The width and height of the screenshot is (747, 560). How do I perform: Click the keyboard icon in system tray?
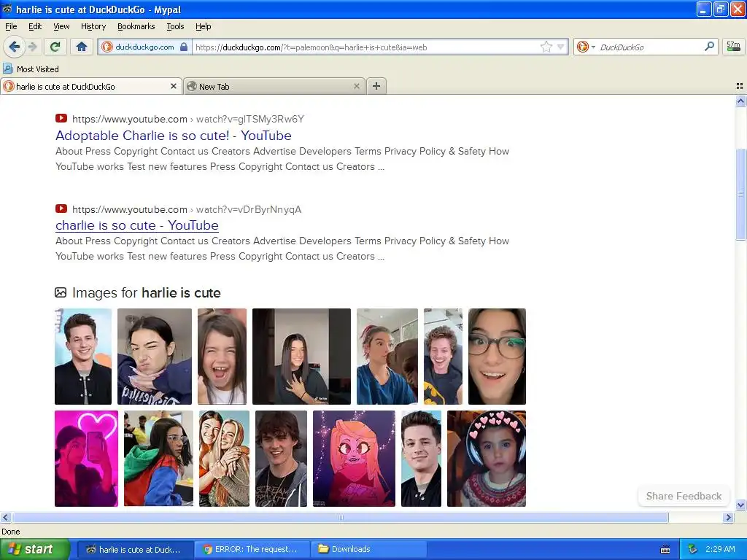click(665, 550)
